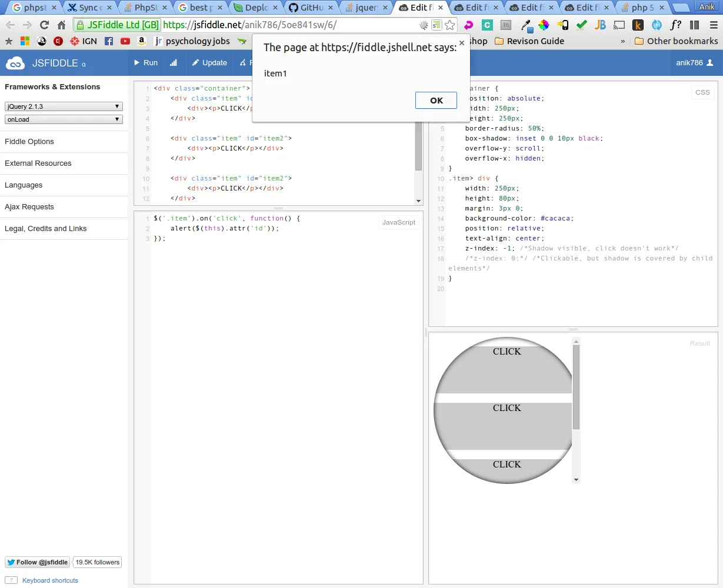This screenshot has height=588, width=723.
Task: Switch to the php 5 browser tab
Action: (642, 8)
